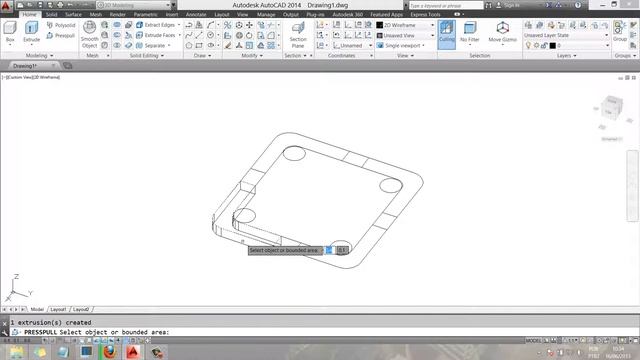The image size is (640, 360).
Task: Select the Rotate tool in Modify panel
Action: 249,36
